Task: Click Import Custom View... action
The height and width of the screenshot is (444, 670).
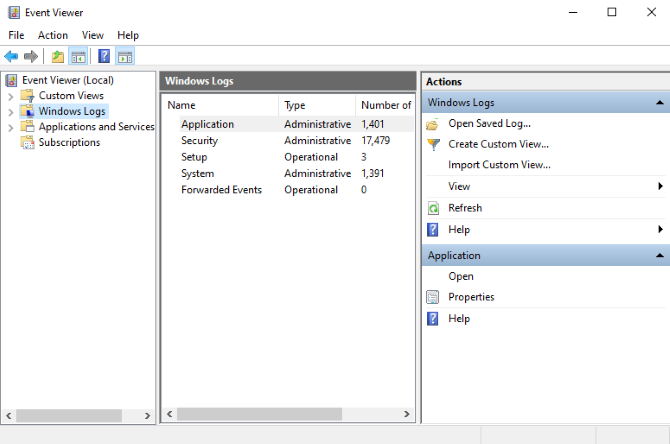Action: pyautogui.click(x=499, y=165)
